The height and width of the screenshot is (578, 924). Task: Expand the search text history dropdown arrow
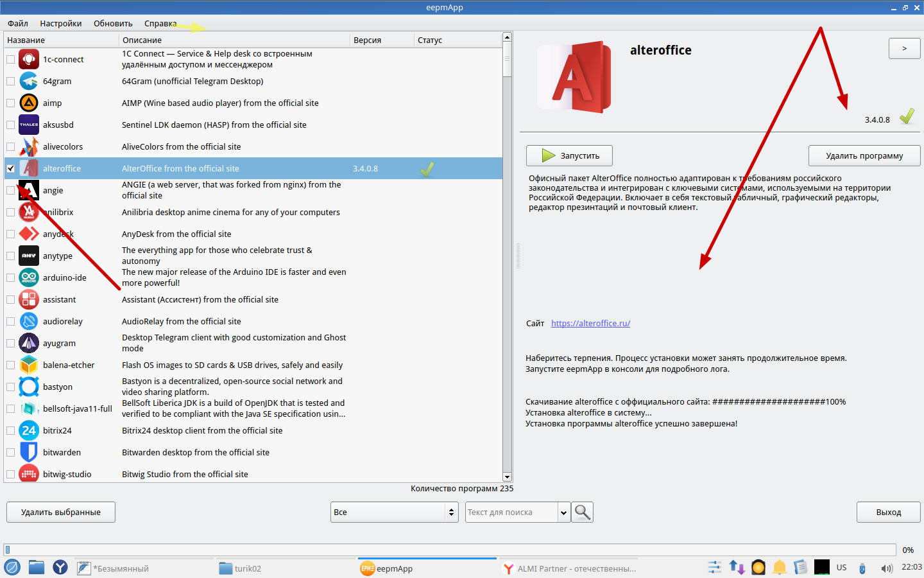coord(564,512)
